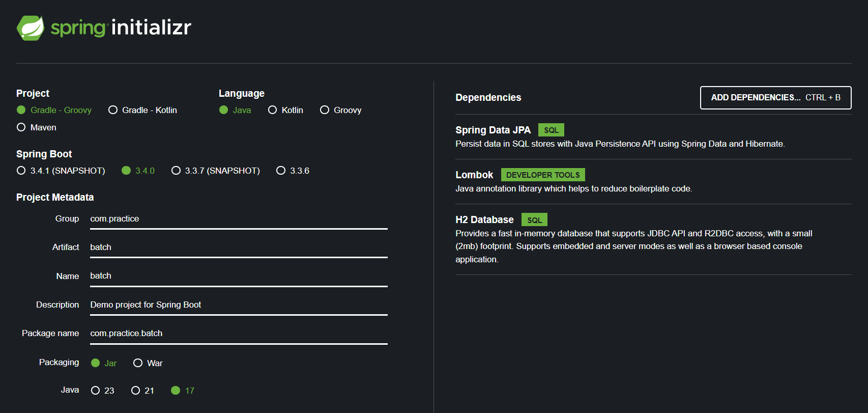The height and width of the screenshot is (413, 868).
Task: Click the DEVELOPER TOOLS tag on Lombok
Action: click(543, 175)
